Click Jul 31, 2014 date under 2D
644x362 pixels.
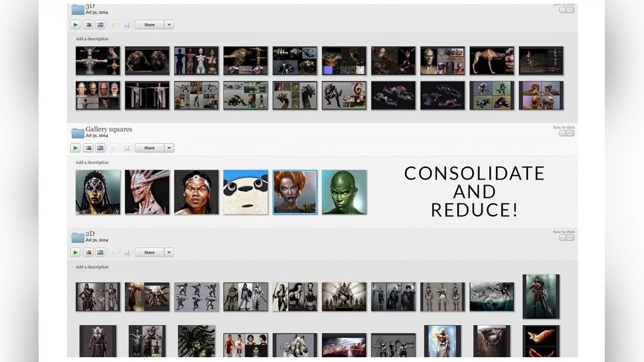coord(97,240)
